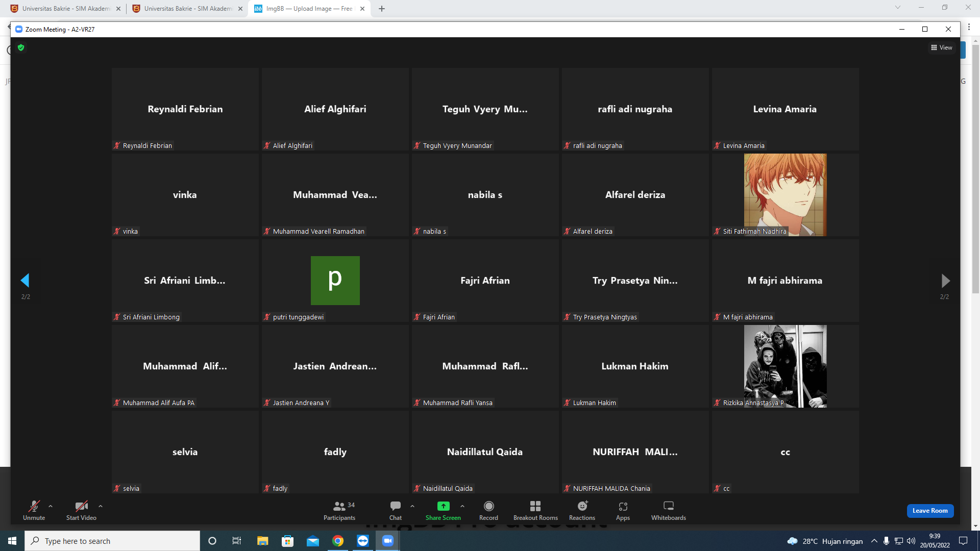Open a new browser tab
Image resolution: width=980 pixels, height=551 pixels.
coord(382,9)
